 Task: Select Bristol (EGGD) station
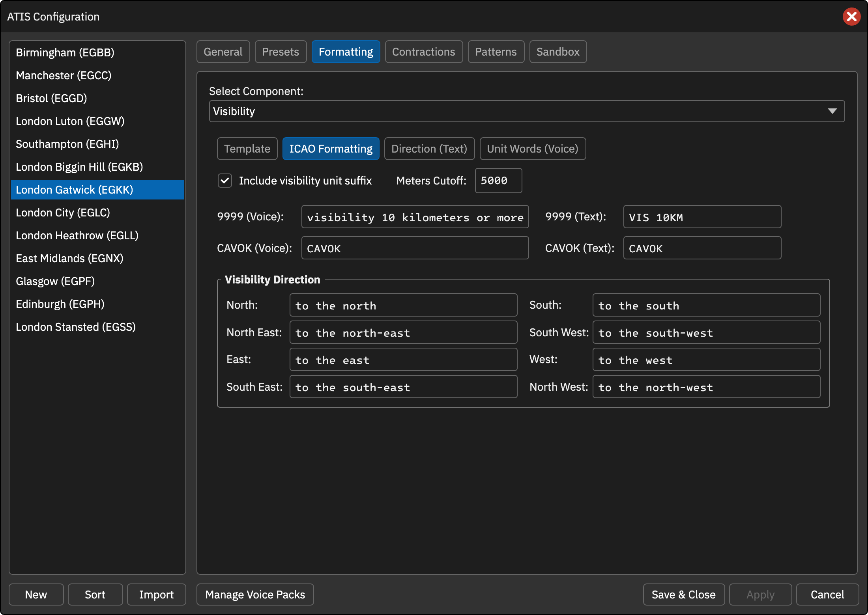tap(97, 98)
